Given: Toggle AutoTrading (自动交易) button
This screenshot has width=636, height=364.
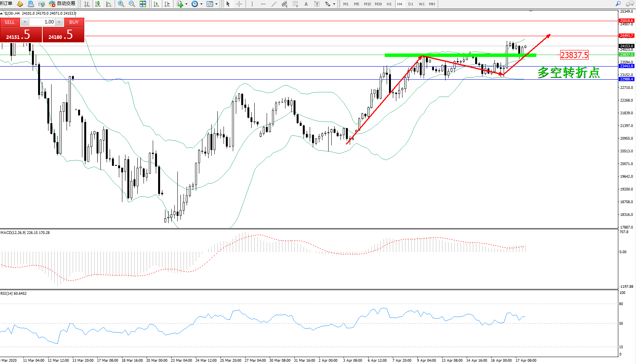Looking at the screenshot, I should pyautogui.click(x=62, y=4).
